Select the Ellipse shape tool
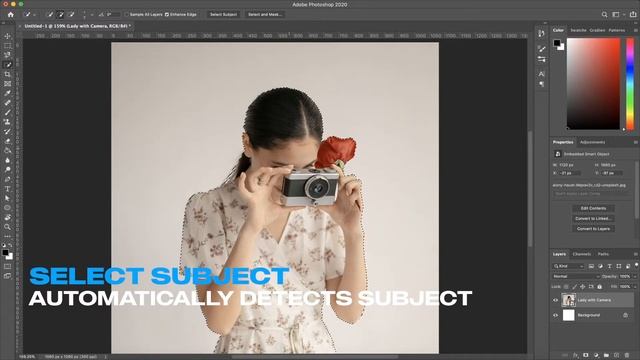The image size is (640, 360). tap(7, 208)
